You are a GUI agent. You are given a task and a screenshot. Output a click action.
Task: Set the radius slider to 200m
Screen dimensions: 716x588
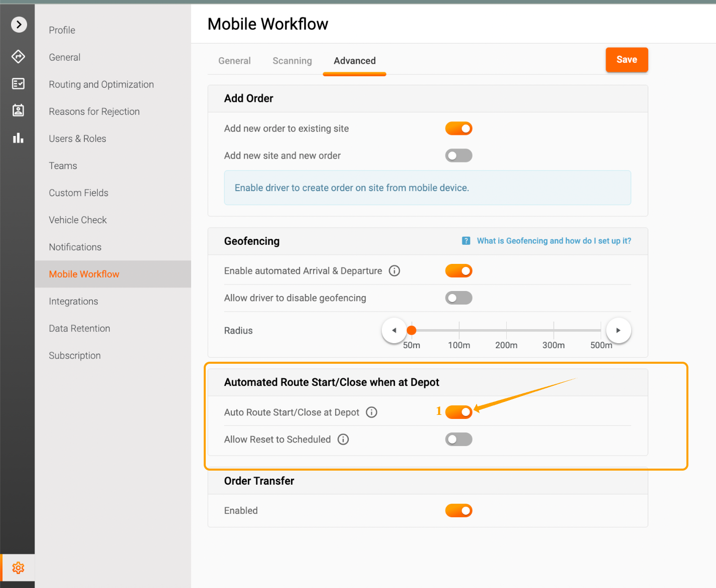click(x=506, y=330)
